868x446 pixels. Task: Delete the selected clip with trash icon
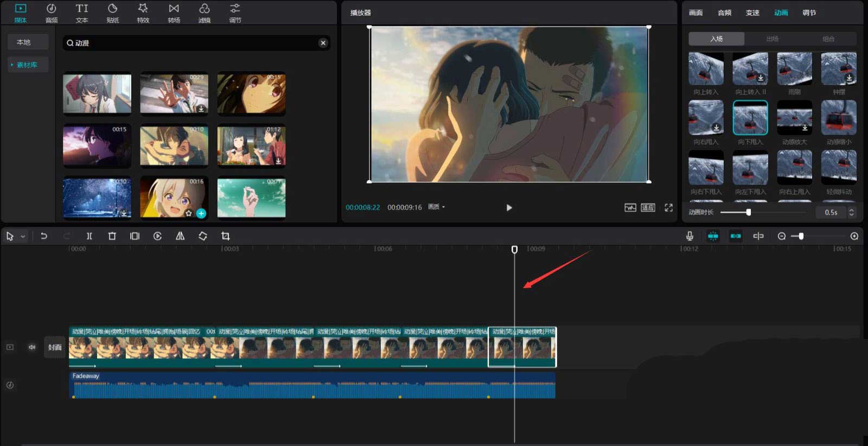tap(112, 236)
